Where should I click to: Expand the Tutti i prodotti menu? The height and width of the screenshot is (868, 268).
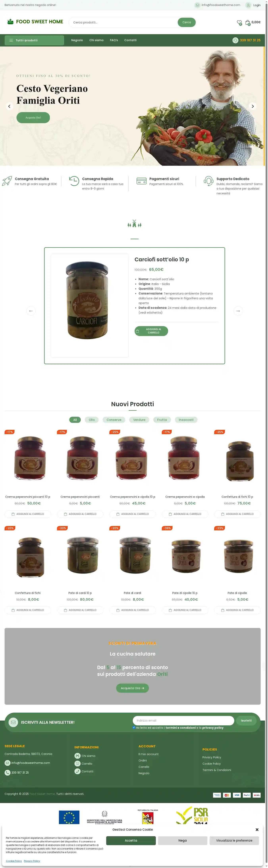(34, 40)
